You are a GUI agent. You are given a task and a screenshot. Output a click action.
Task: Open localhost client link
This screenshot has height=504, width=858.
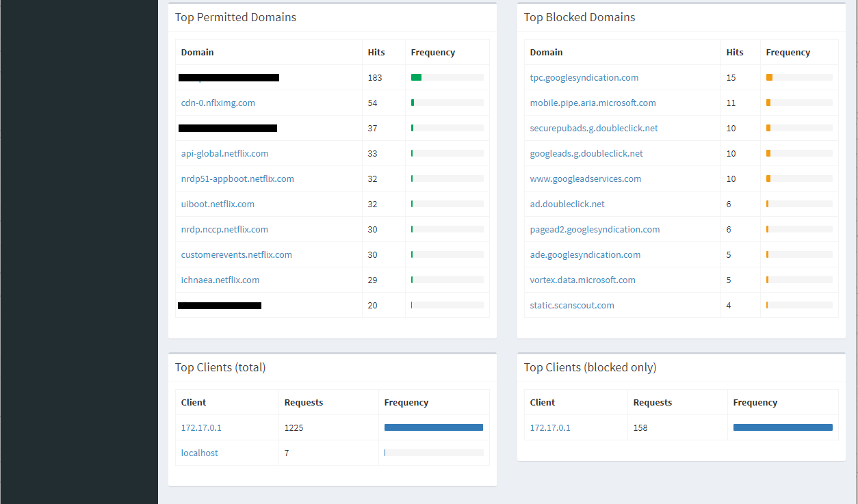[199, 453]
